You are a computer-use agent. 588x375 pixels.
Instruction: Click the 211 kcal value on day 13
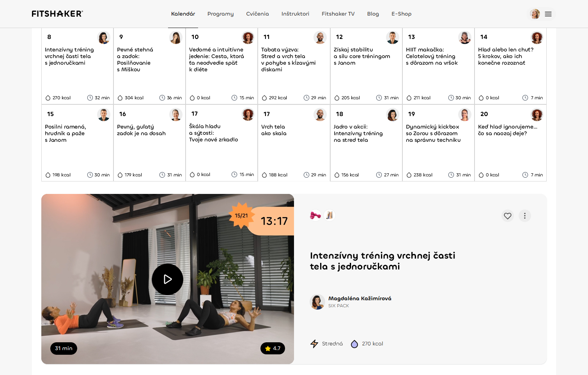(x=422, y=98)
